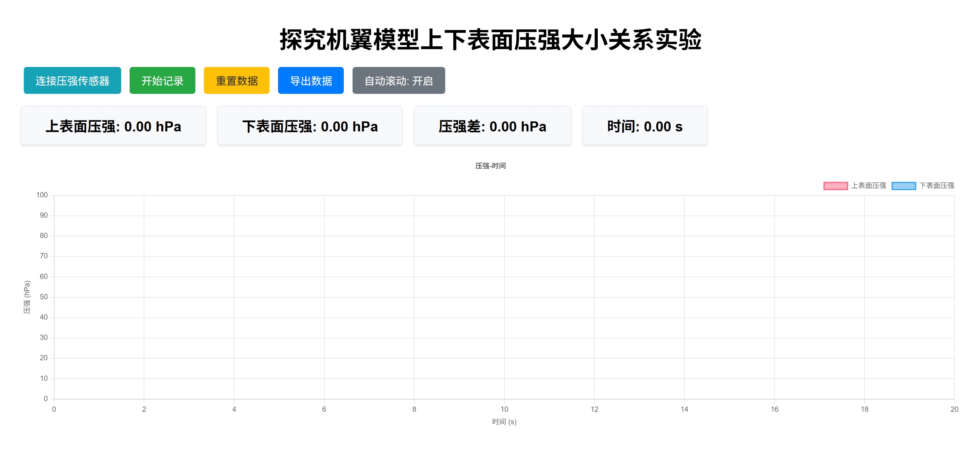Click the 连接压强传感器 button

point(72,80)
